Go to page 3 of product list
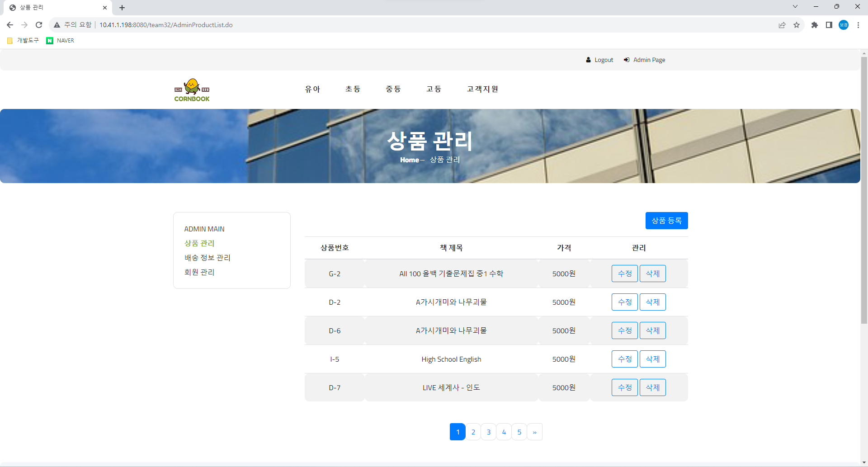Image resolution: width=868 pixels, height=467 pixels. (489, 432)
